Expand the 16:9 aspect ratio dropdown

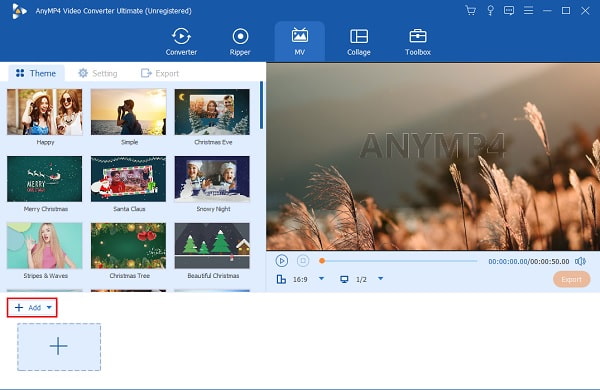[x=321, y=279]
